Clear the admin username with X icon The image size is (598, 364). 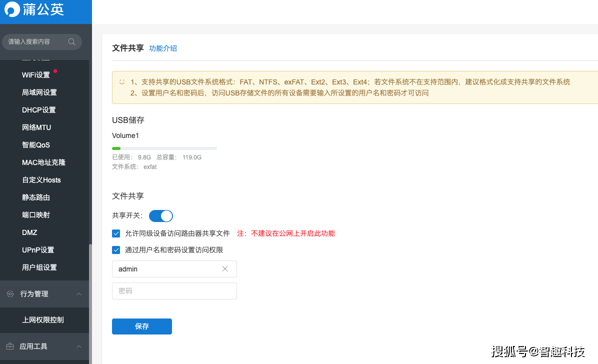coord(225,269)
